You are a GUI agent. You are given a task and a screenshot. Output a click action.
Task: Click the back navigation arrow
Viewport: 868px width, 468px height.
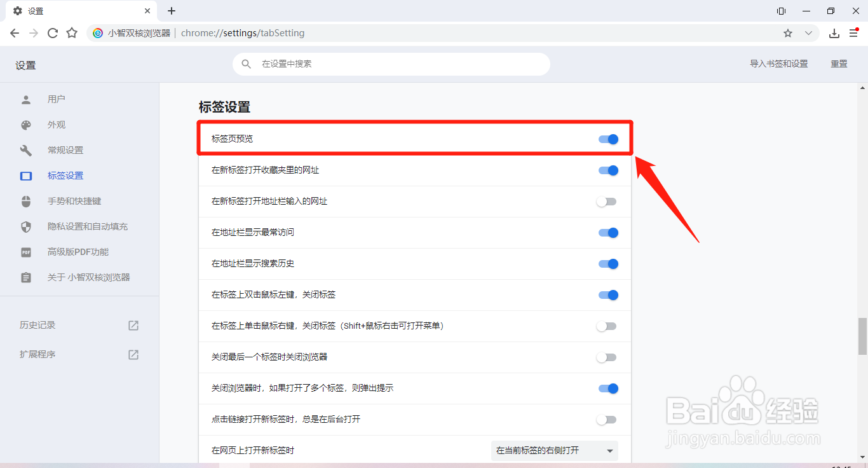click(15, 33)
